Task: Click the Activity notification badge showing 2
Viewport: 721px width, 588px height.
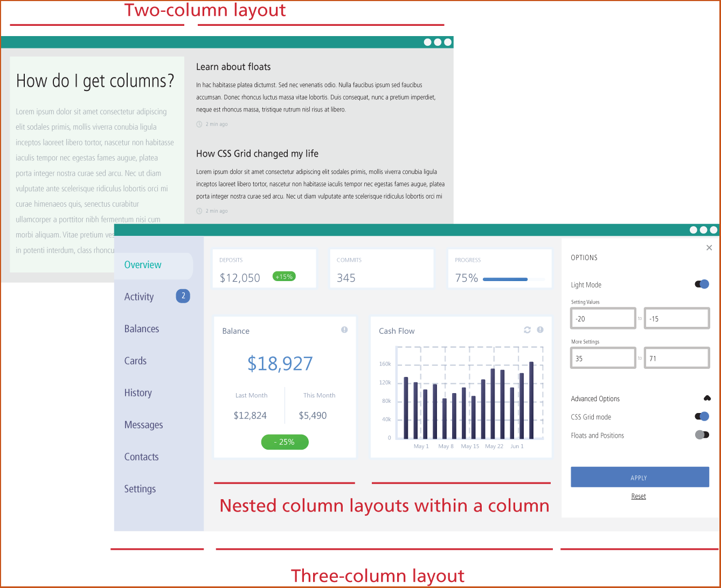Action: click(x=183, y=296)
